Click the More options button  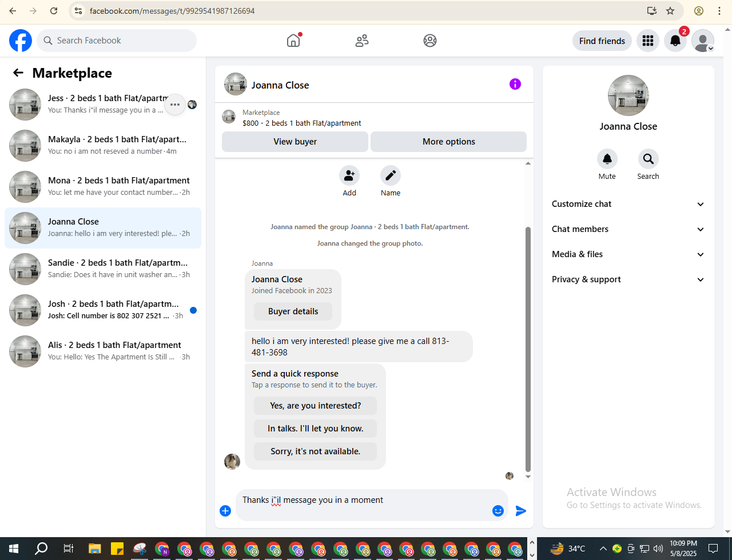449,142
